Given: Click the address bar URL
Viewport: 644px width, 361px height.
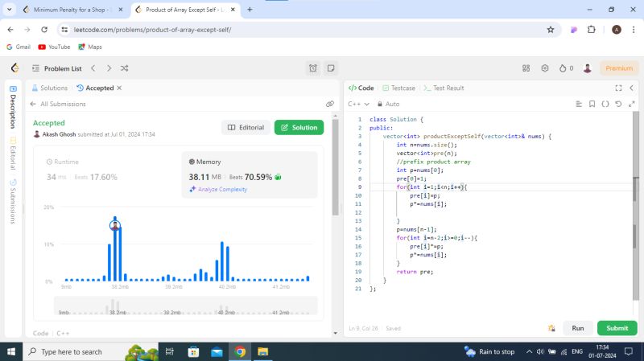Looking at the screenshot, I should [x=152, y=30].
